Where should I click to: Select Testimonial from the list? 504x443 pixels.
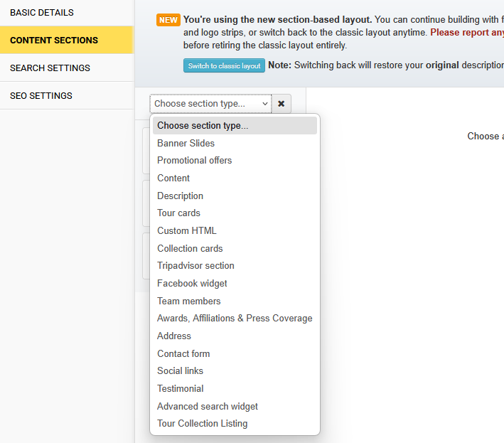(180, 388)
